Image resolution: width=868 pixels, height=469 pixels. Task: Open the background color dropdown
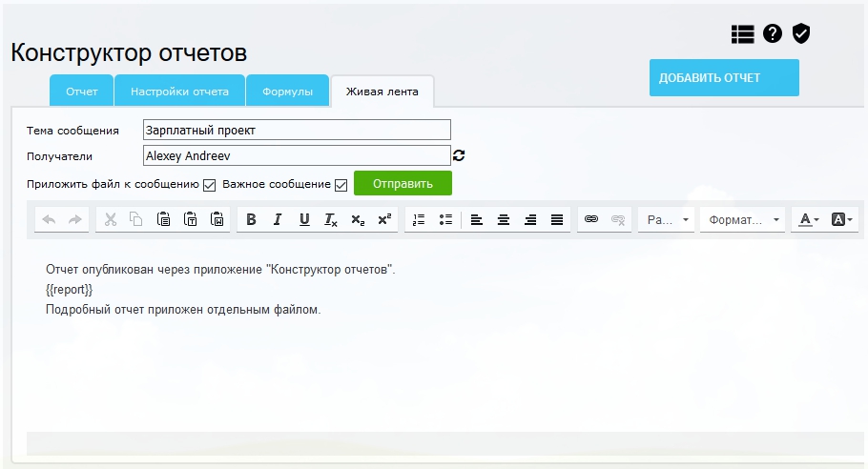coord(842,219)
